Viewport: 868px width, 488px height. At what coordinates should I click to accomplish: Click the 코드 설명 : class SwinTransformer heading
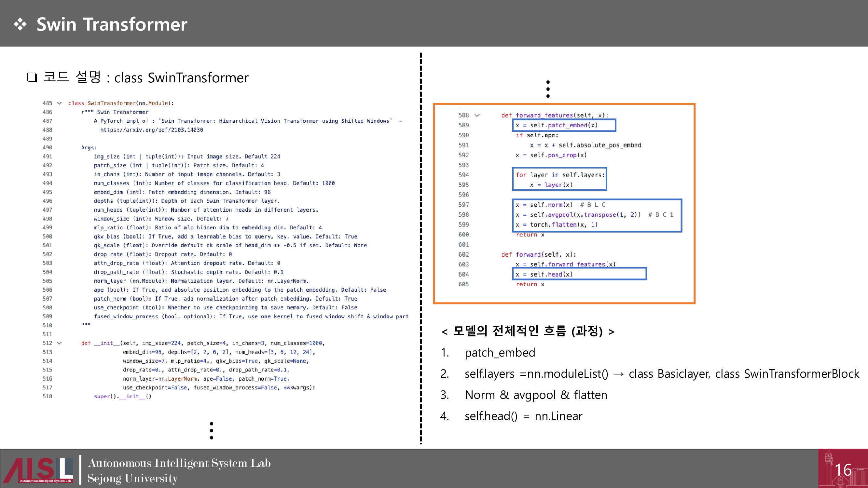(x=145, y=77)
